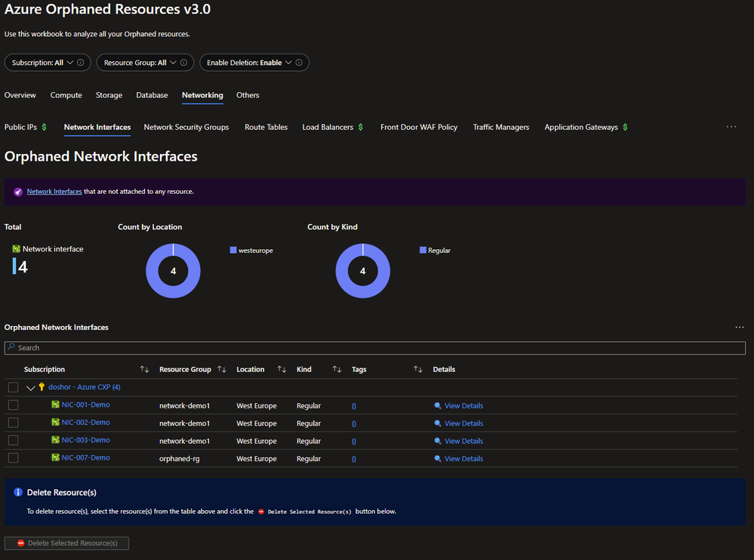Open the Front Door WAF Policy sub-tab

coord(419,127)
